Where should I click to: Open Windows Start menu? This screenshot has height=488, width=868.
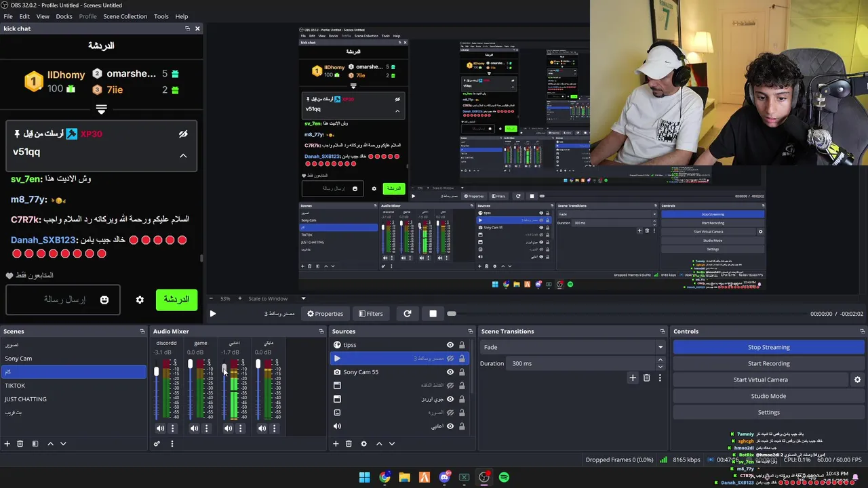pos(364,477)
